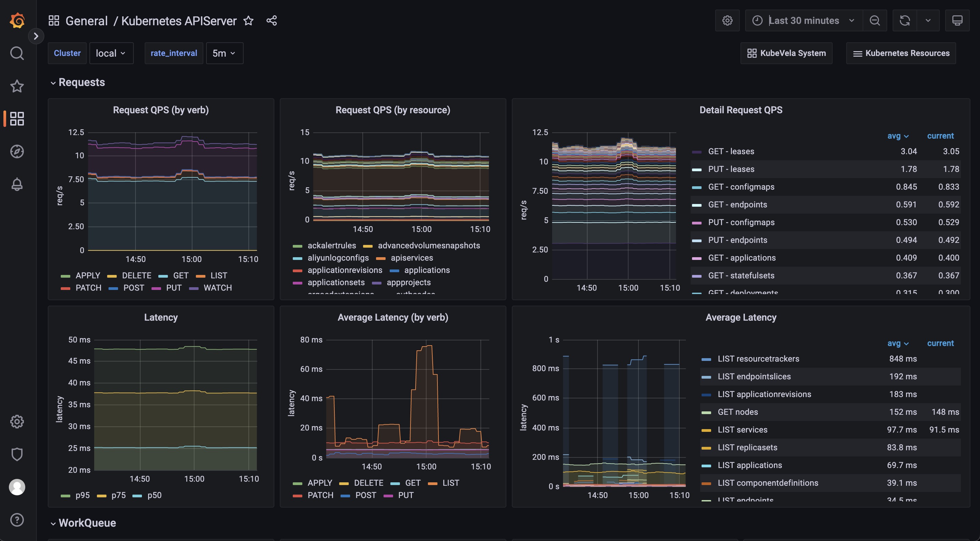Open the rate_interval 5m dropdown
The width and height of the screenshot is (980, 541).
[225, 53]
